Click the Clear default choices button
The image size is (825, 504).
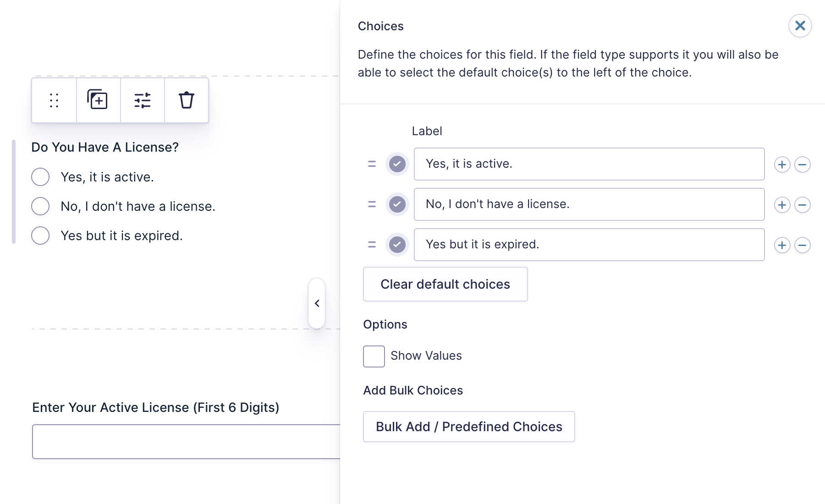[x=445, y=284]
